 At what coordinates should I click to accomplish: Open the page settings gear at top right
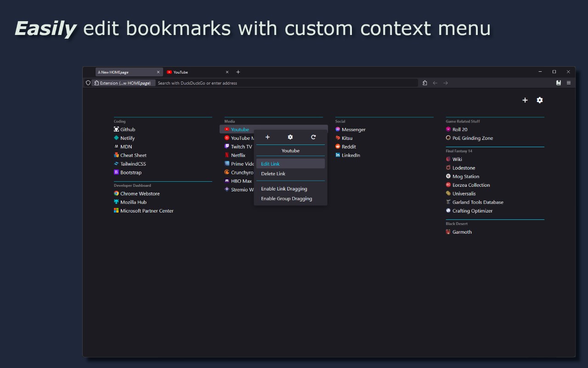pyautogui.click(x=540, y=100)
